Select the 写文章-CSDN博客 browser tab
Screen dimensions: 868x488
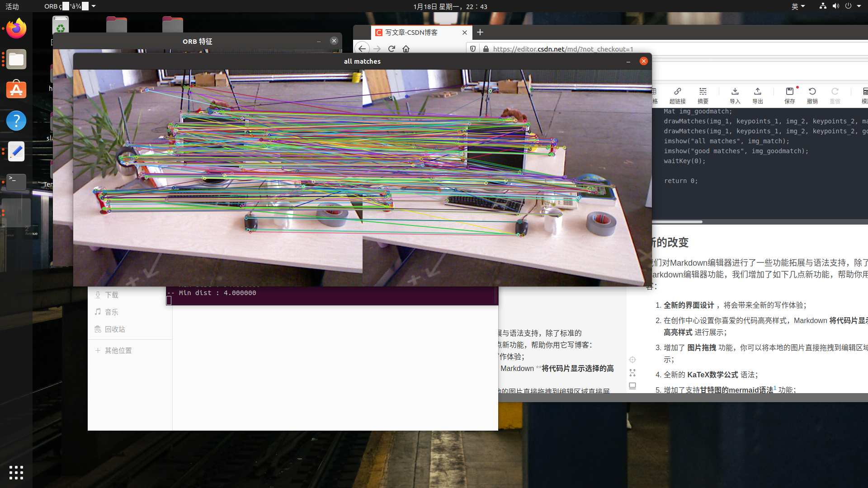[416, 33]
